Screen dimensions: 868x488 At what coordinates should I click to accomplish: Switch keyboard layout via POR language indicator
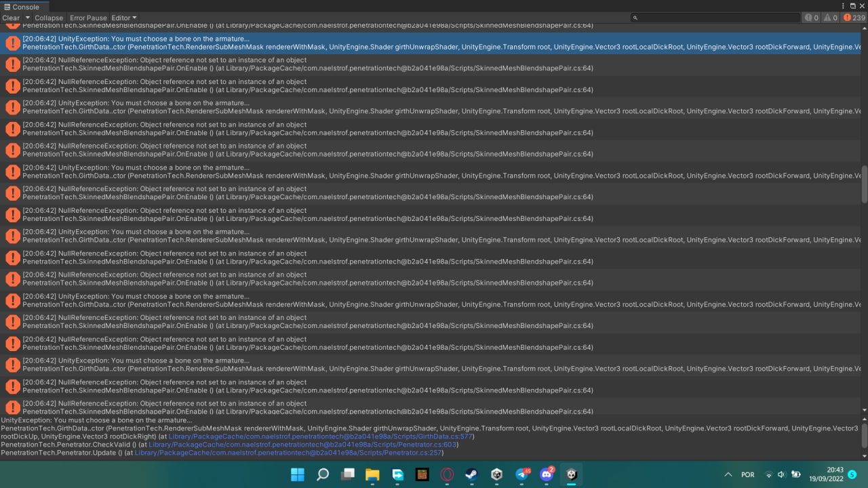748,474
